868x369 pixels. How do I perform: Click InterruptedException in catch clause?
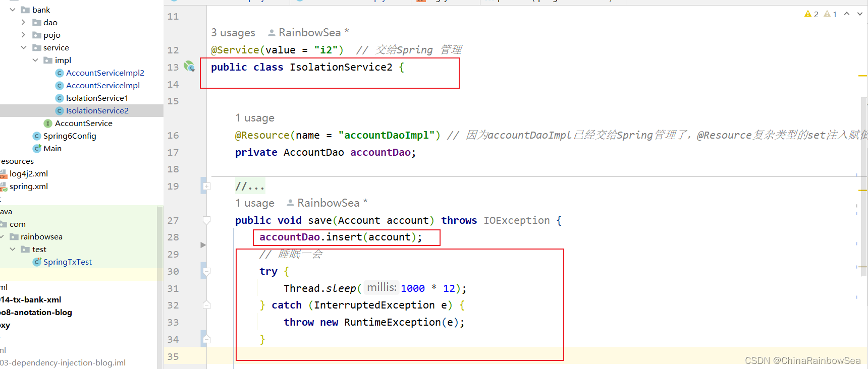(374, 305)
